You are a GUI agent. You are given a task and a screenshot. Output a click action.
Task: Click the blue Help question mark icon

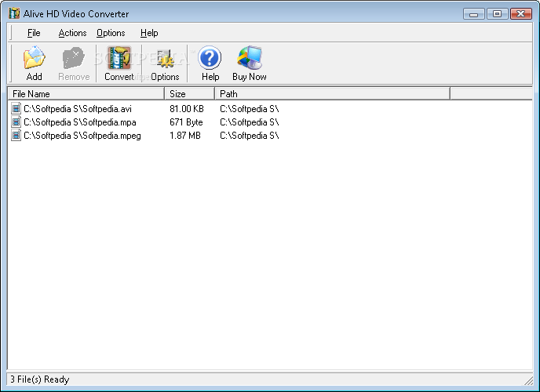(x=210, y=58)
